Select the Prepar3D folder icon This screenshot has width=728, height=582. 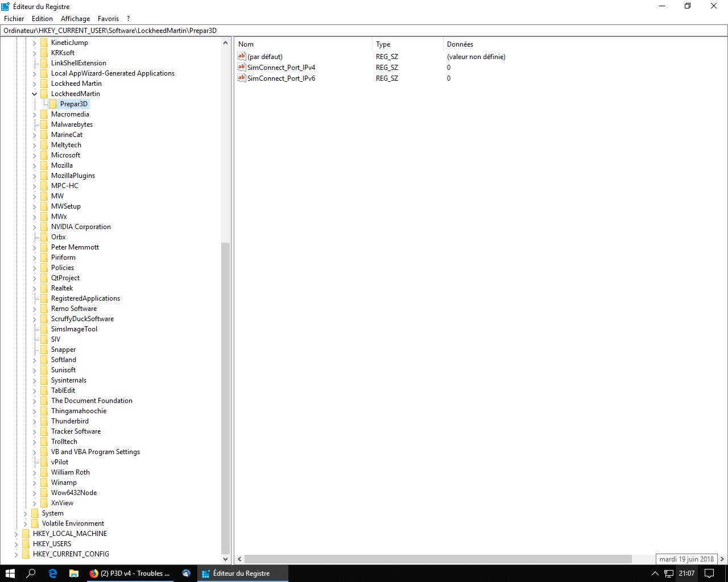coord(53,104)
